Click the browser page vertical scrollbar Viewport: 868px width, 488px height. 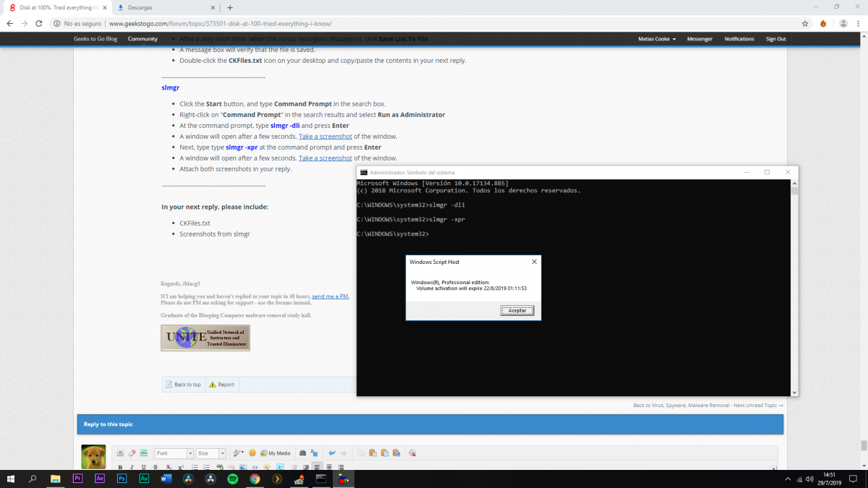[863, 445]
